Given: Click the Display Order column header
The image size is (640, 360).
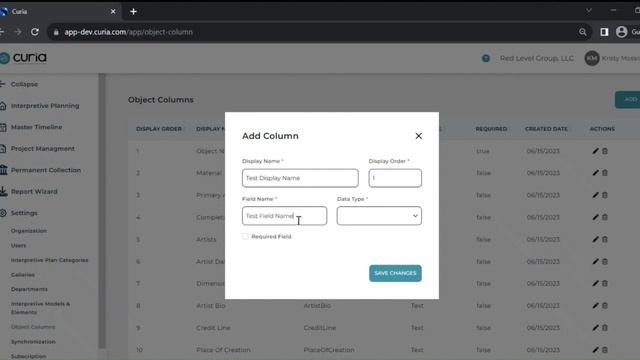Looking at the screenshot, I should 159,129.
